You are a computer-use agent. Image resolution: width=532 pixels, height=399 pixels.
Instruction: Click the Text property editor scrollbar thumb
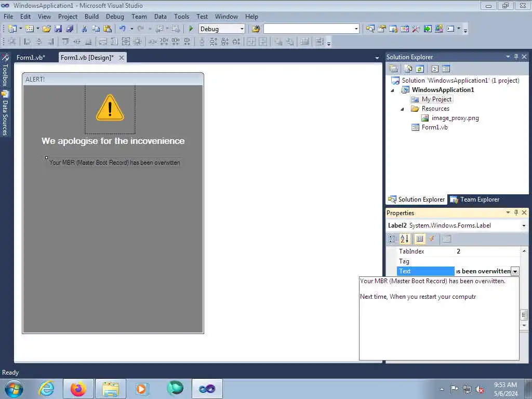point(524,315)
